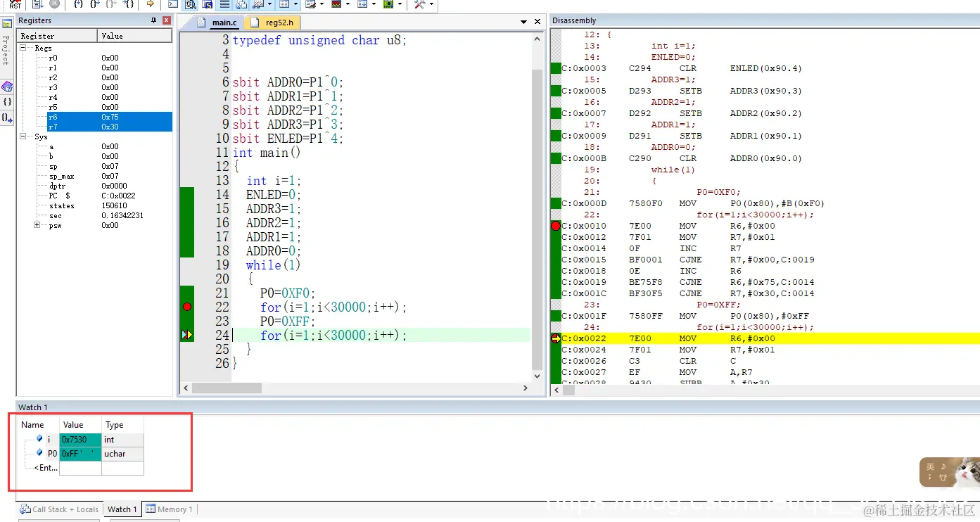Close the Registers panel
The image size is (980, 522).
167,20
